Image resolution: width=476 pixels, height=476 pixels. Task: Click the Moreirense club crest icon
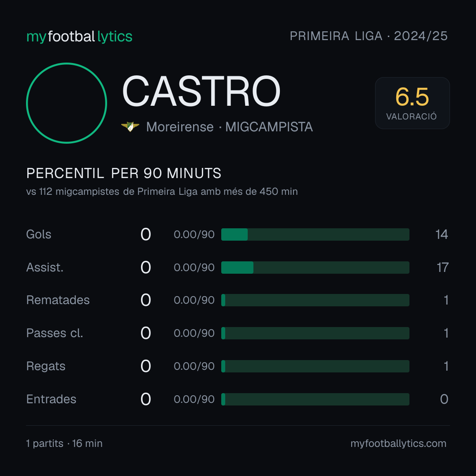click(x=130, y=126)
